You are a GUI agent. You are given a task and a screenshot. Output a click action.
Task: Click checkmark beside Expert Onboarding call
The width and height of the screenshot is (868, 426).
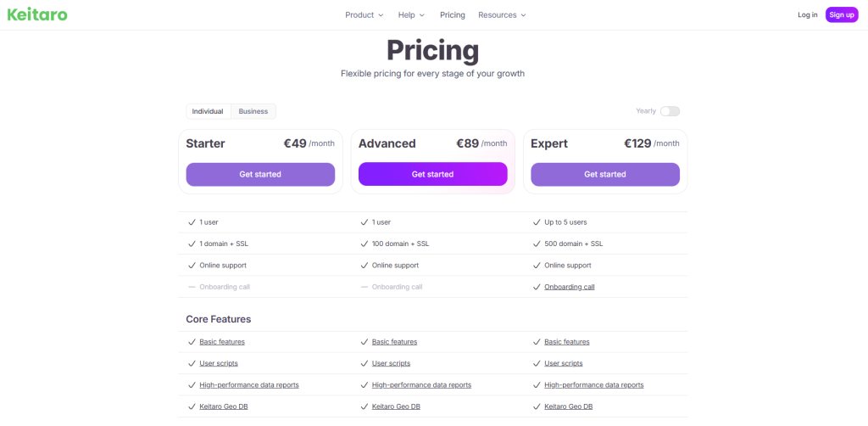click(x=537, y=287)
